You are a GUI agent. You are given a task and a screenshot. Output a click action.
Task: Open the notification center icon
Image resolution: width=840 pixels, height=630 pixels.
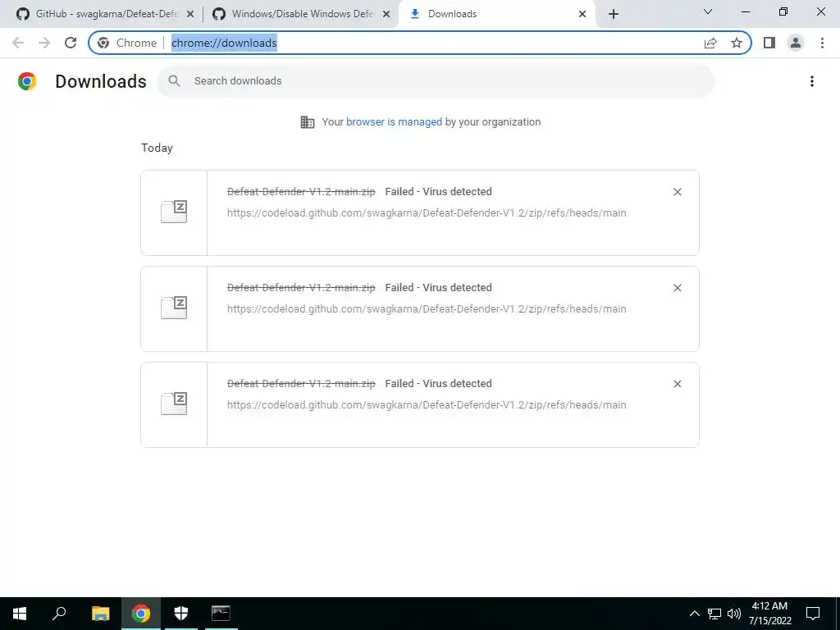click(x=813, y=614)
